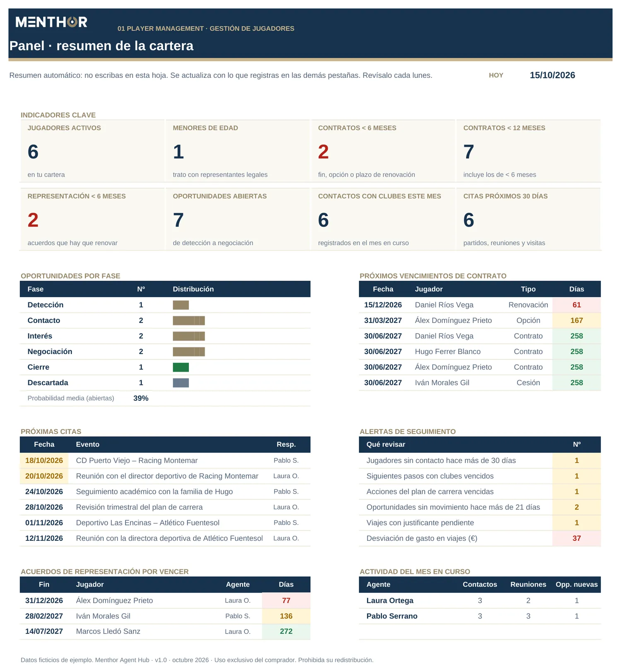Select the Distribución column header
621x672 pixels.
pyautogui.click(x=193, y=289)
